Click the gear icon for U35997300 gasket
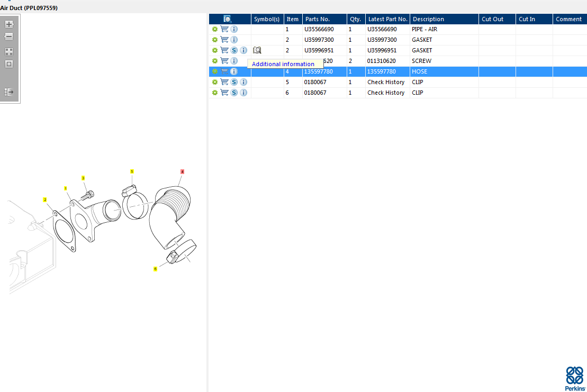 [215, 40]
